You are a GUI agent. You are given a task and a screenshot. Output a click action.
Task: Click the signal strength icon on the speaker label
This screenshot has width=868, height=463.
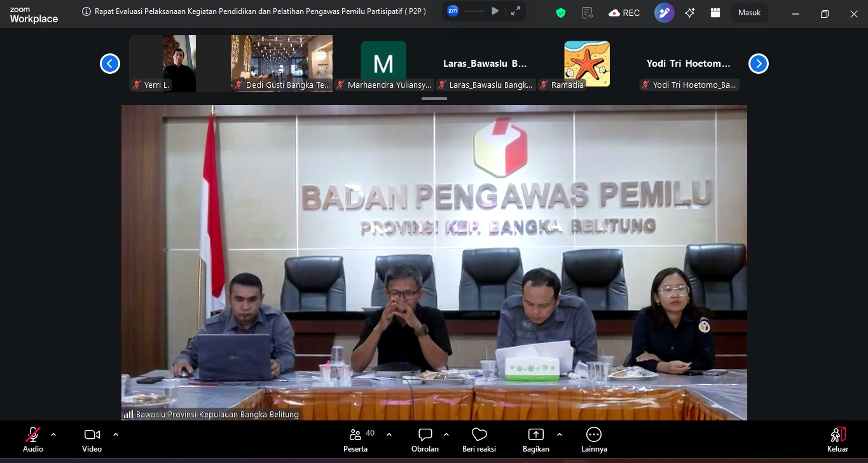(128, 415)
